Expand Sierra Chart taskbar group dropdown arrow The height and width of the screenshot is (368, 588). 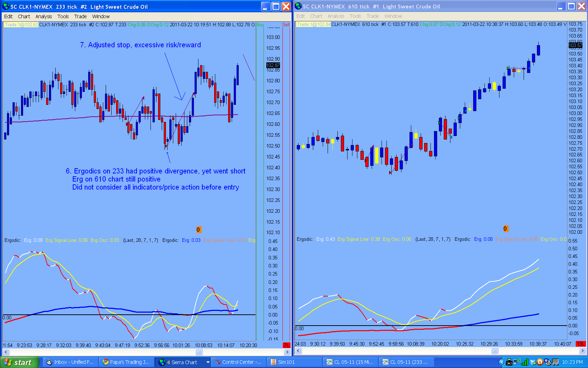tap(208, 362)
